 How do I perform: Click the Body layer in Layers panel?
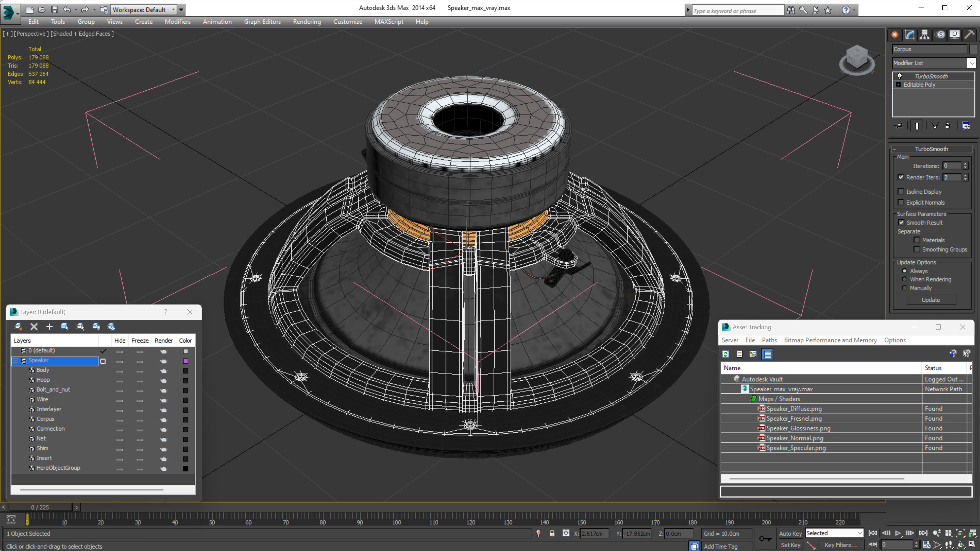(42, 370)
